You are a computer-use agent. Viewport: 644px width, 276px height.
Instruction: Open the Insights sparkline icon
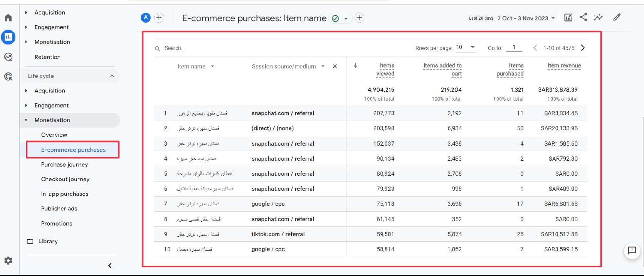[x=598, y=17]
